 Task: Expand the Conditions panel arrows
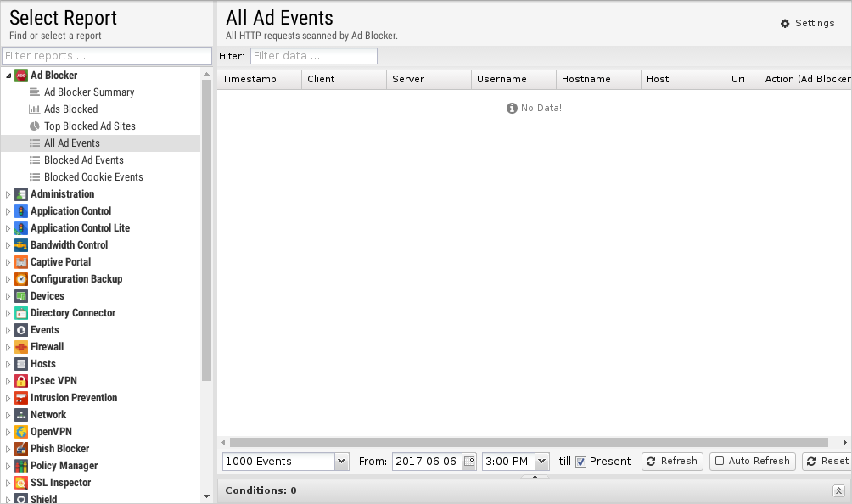tap(838, 491)
